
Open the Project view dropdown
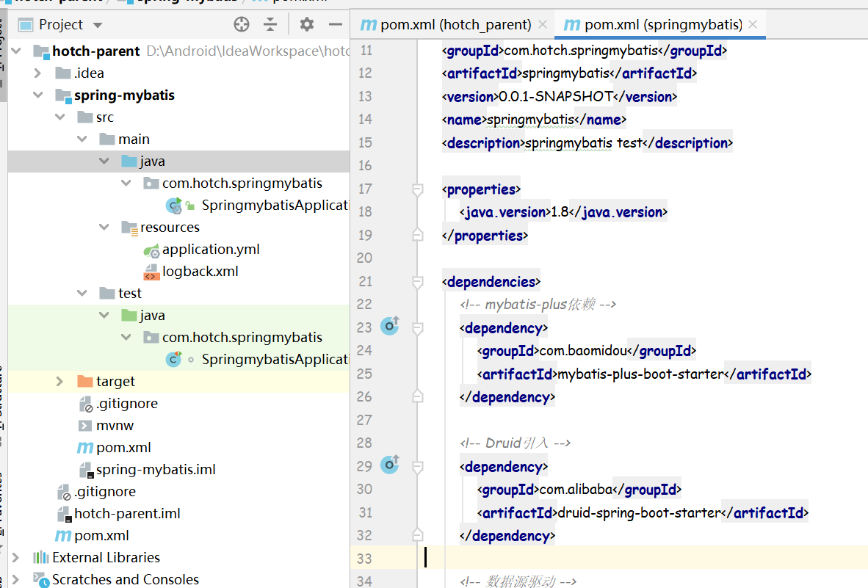98,25
